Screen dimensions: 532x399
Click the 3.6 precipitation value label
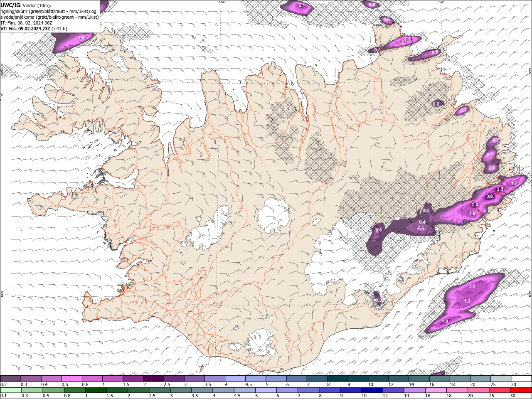coord(490,196)
